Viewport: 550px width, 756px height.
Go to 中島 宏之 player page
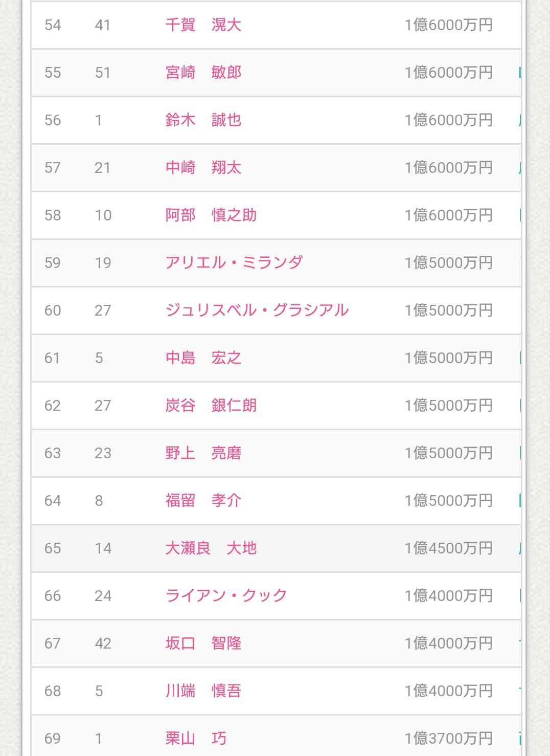click(203, 358)
